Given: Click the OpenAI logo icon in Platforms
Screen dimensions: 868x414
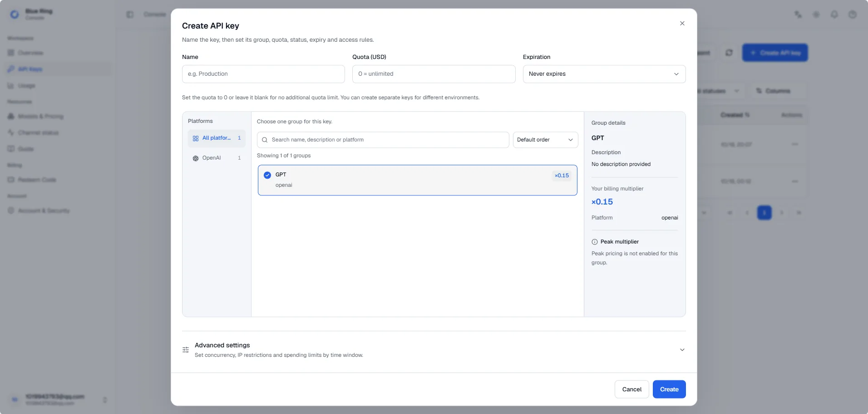Looking at the screenshot, I should click(196, 158).
